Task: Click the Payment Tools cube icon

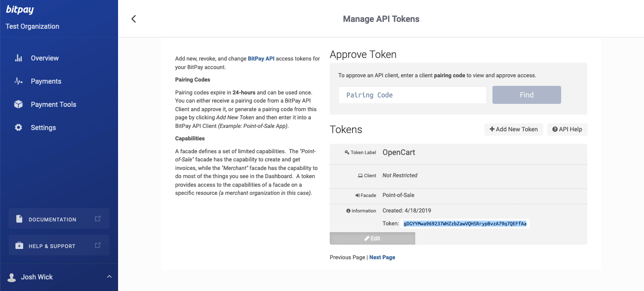Action: 18,104
